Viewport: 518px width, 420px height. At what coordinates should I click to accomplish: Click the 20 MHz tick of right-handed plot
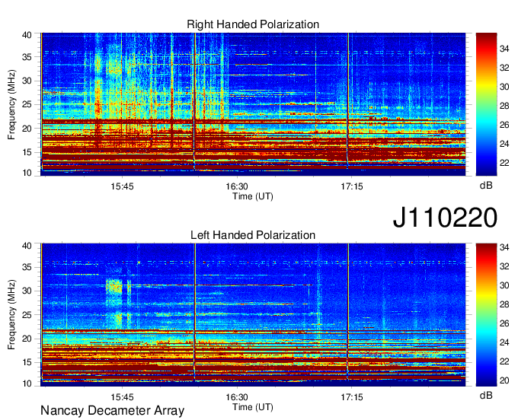point(27,129)
